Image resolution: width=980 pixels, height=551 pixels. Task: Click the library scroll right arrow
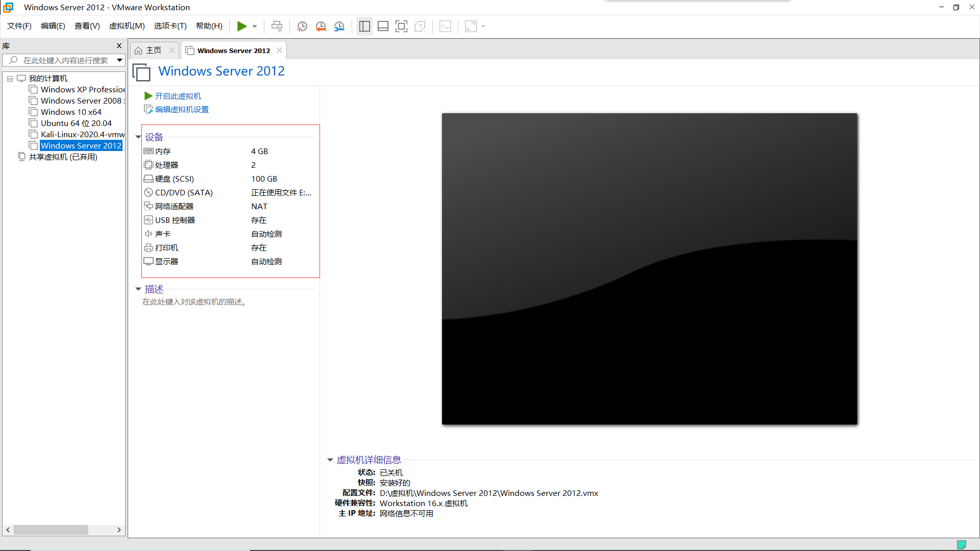pyautogui.click(x=119, y=530)
